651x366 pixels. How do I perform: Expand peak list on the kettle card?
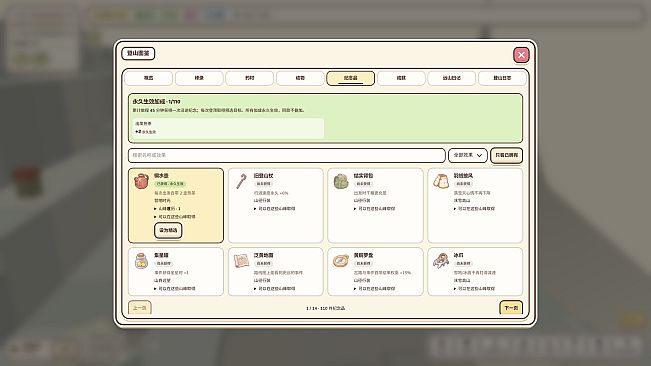(174, 217)
